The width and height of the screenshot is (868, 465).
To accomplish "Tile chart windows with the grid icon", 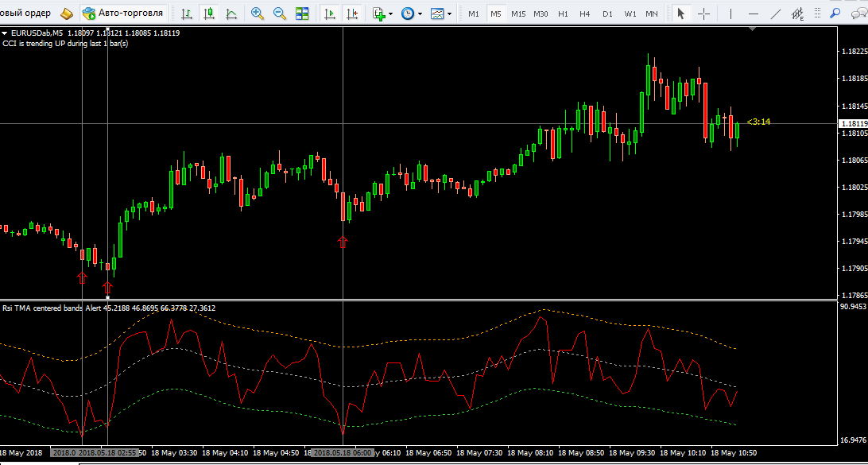I will click(302, 13).
